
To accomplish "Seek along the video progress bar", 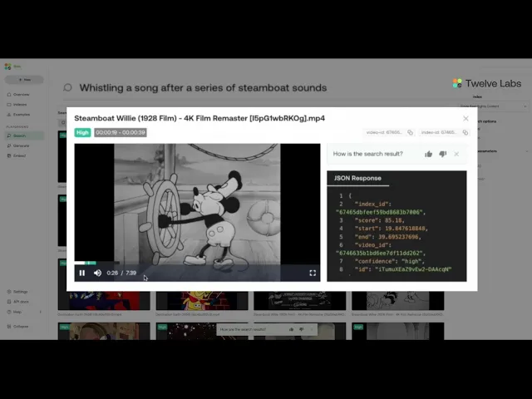I will click(x=197, y=263).
